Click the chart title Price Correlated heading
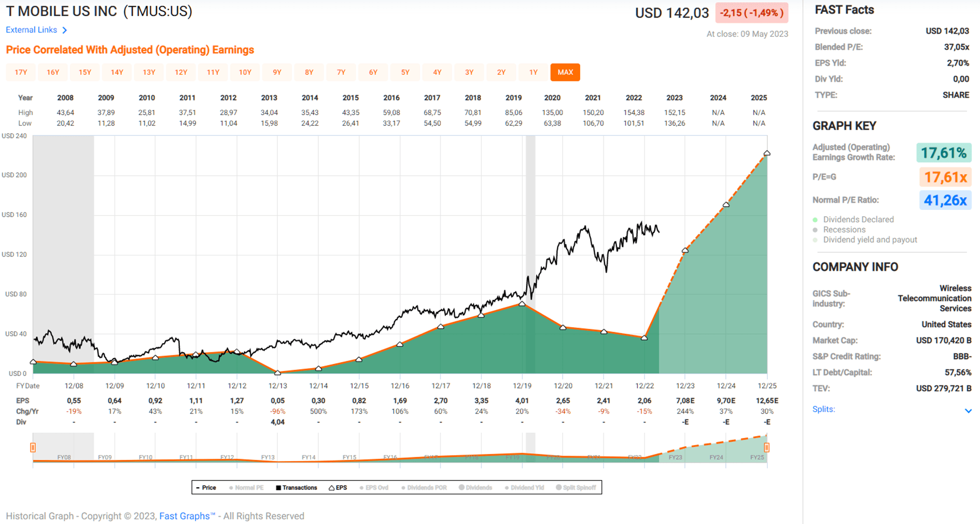Screen dimensions: 980x524 click(130, 50)
